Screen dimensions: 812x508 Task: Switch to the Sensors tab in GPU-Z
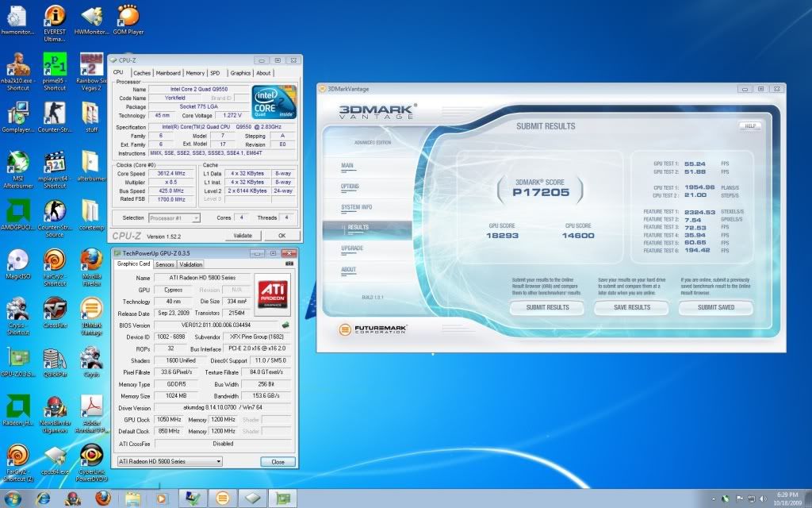165,264
